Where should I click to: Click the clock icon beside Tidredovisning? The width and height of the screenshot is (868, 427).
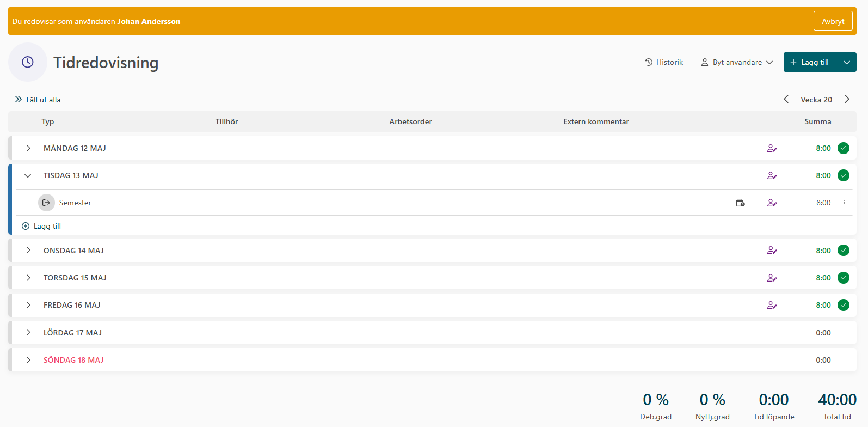point(28,62)
